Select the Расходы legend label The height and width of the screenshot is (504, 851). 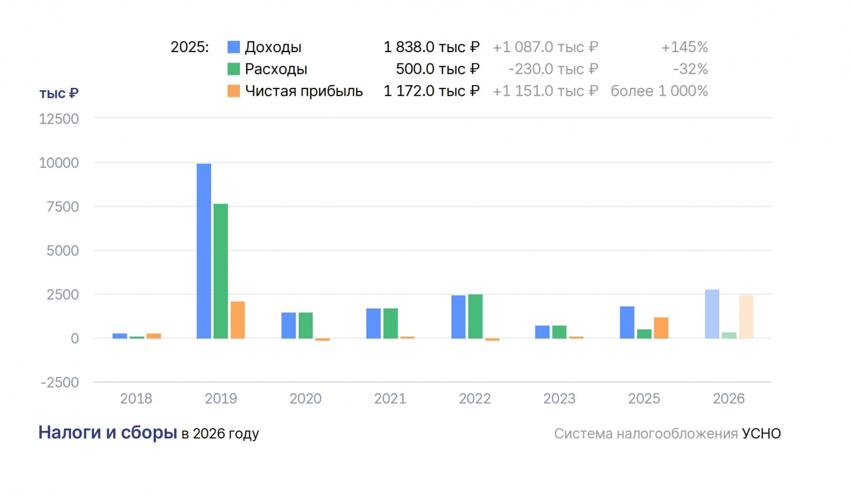point(276,69)
